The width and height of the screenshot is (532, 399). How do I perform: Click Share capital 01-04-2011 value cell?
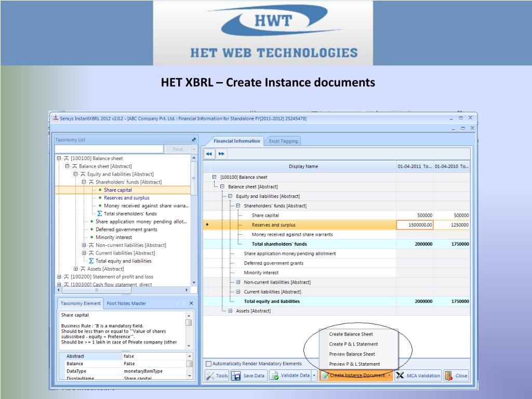[415, 216]
